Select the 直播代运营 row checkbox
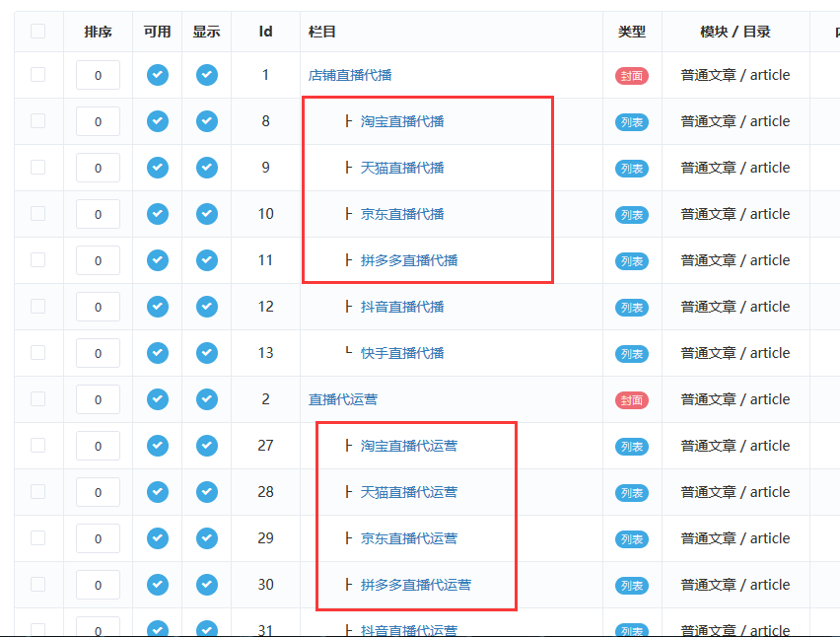 [x=38, y=399]
